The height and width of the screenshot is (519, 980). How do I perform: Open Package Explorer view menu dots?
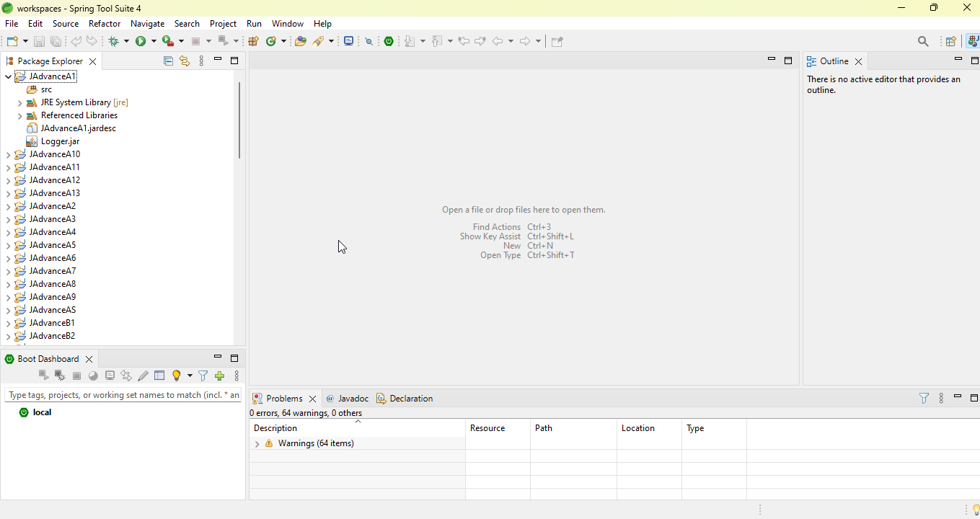202,61
